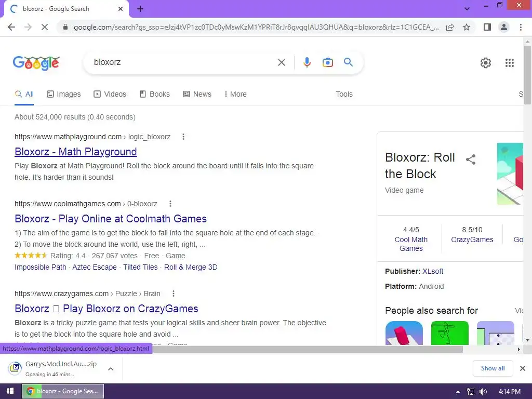
Task: Expand the tab search dropdown
Action: (467, 9)
